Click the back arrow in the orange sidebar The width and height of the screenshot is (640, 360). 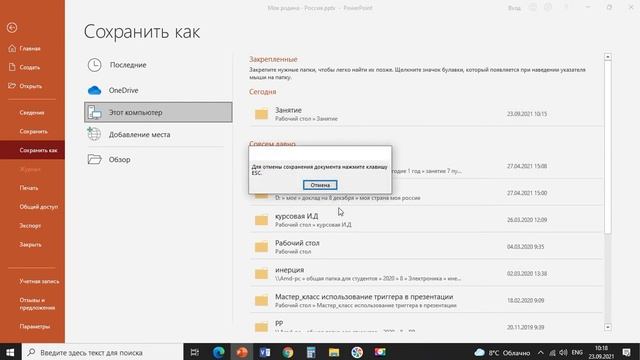[x=12, y=27]
